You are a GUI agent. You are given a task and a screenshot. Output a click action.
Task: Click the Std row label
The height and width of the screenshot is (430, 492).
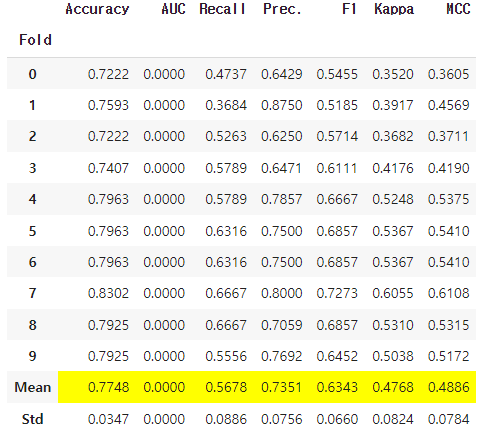(x=33, y=419)
